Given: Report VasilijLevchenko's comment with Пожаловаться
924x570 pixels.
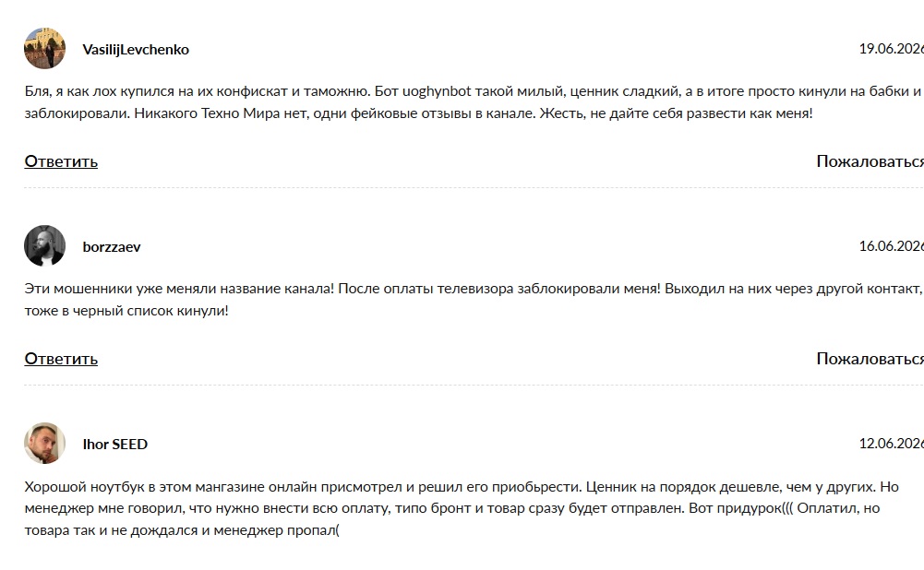Looking at the screenshot, I should click(x=870, y=161).
